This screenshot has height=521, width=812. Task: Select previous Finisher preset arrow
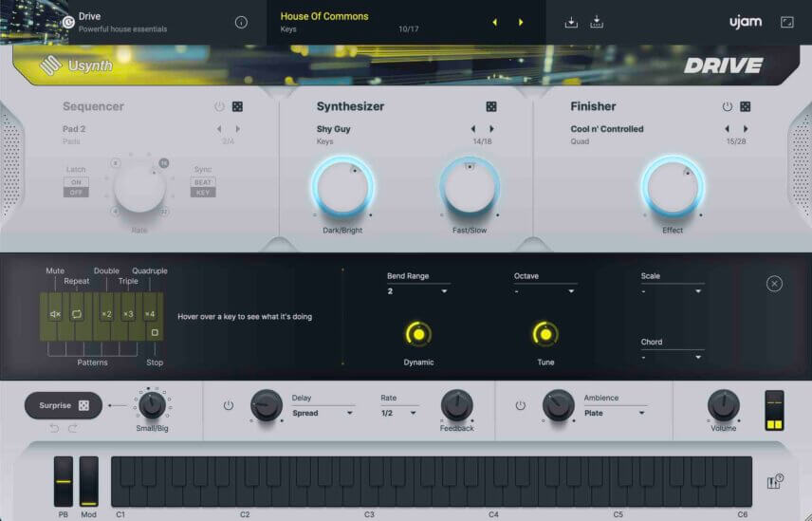click(727, 129)
